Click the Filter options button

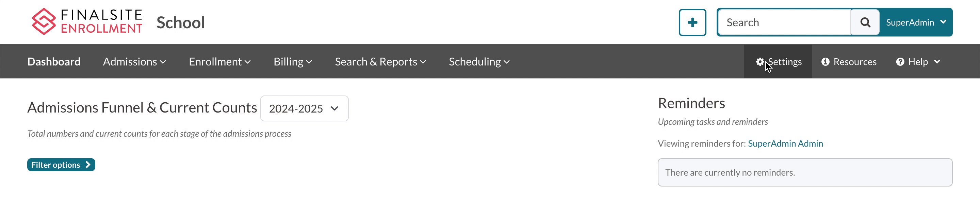point(56,165)
